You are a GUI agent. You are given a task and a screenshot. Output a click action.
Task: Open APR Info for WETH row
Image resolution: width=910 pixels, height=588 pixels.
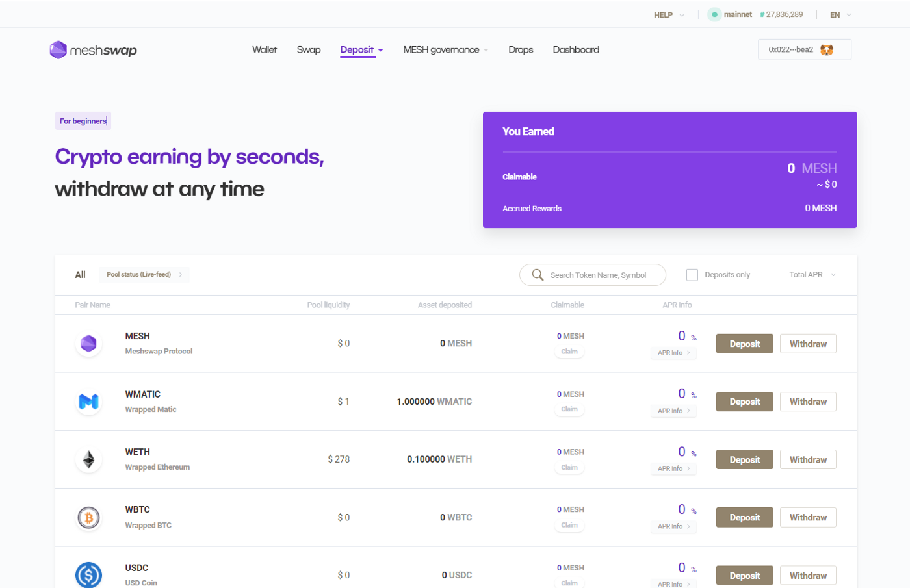coord(673,468)
